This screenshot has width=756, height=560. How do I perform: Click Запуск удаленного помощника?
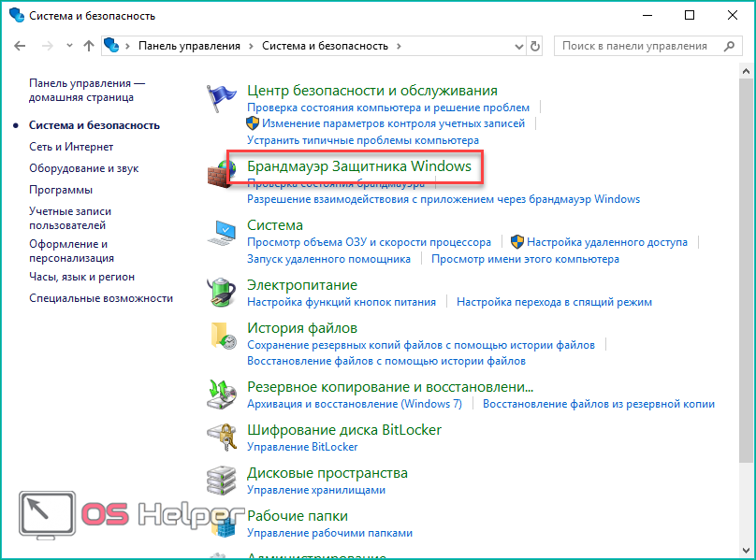click(328, 259)
